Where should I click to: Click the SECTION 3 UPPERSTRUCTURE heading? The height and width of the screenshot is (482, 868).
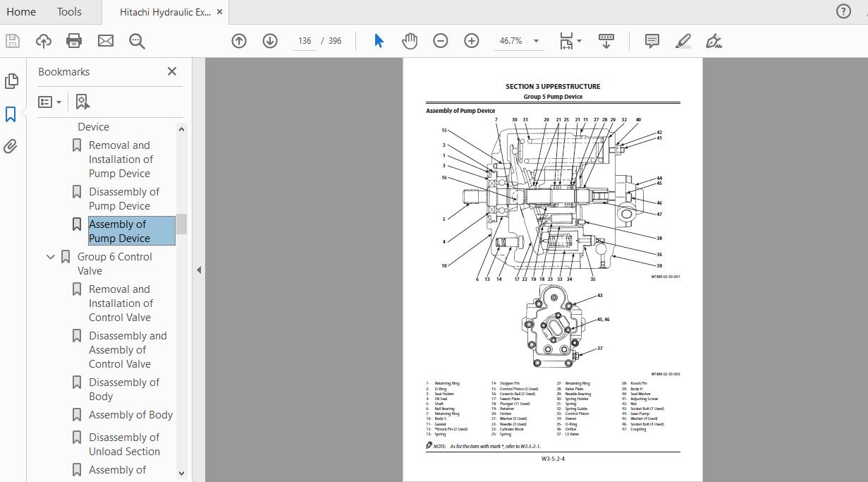pos(553,87)
